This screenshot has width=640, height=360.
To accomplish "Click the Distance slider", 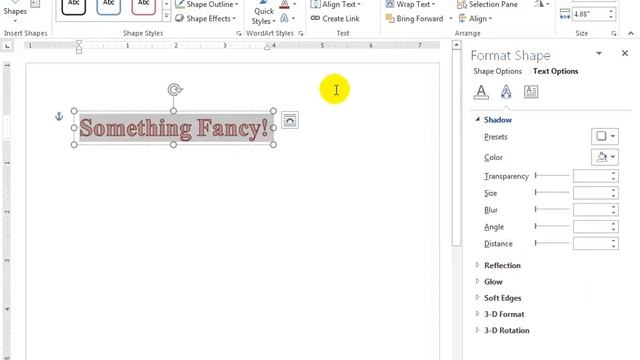I will coord(552,243).
